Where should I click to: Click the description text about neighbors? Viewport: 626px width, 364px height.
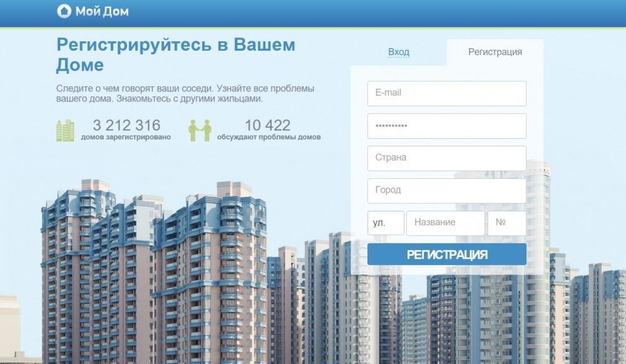click(185, 93)
